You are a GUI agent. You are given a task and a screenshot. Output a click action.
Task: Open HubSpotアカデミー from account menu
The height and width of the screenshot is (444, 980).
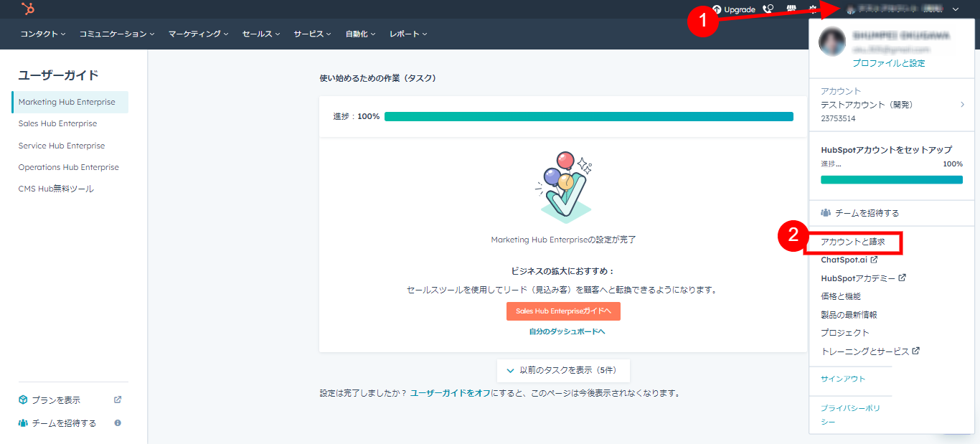tap(863, 278)
